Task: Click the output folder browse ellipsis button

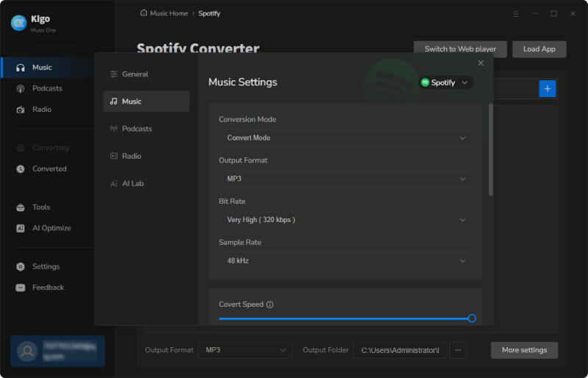Action: click(457, 350)
